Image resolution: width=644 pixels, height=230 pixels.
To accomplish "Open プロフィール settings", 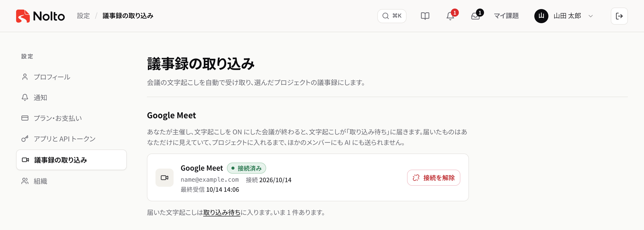I will [71, 77].
